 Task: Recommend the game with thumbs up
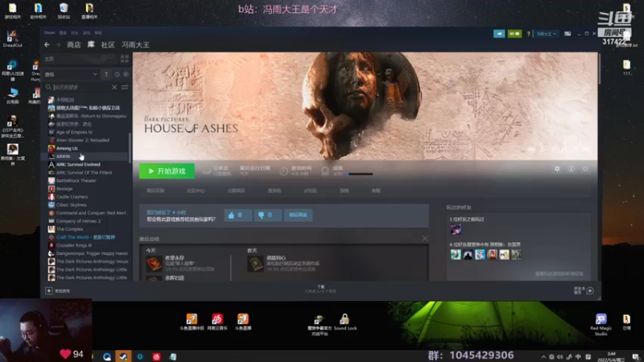tap(237, 215)
